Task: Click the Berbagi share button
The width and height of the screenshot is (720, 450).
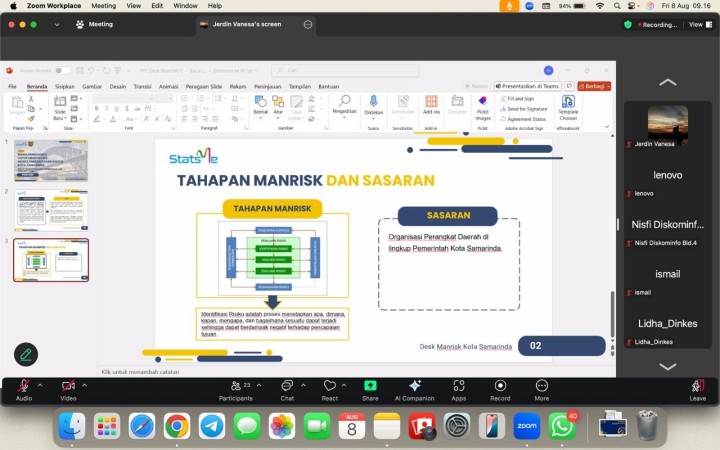Action: [594, 86]
